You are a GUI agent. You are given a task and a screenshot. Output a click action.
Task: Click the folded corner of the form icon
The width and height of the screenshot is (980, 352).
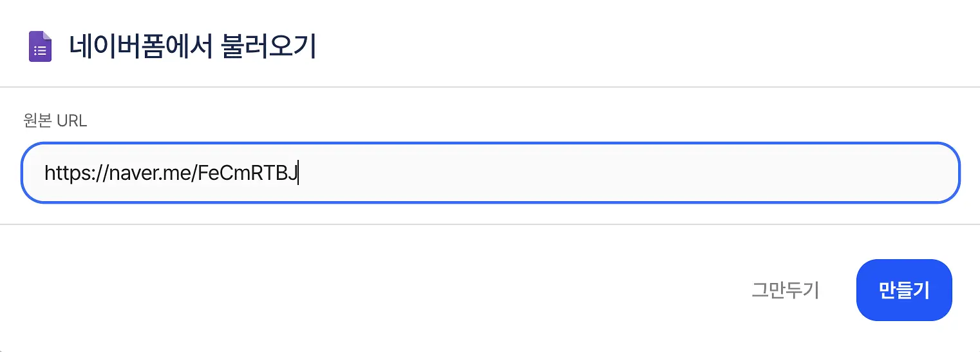coord(47,36)
